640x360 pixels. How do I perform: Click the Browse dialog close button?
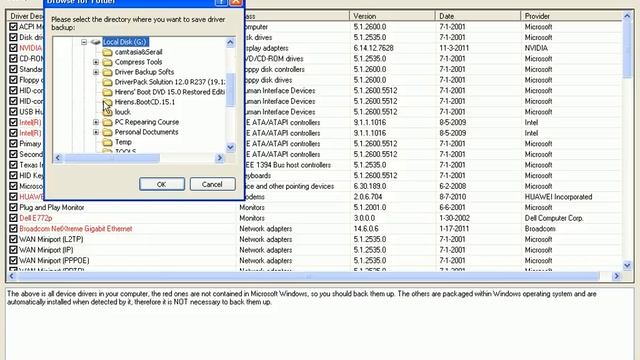pos(236,2)
